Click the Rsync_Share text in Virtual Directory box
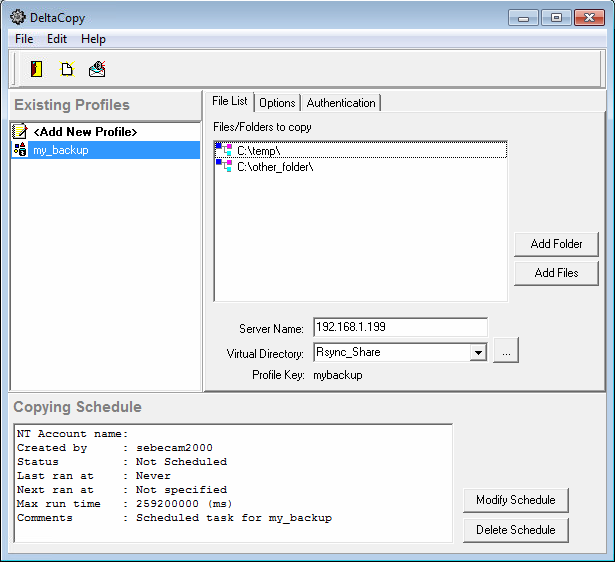The image size is (615, 562). (x=348, y=352)
